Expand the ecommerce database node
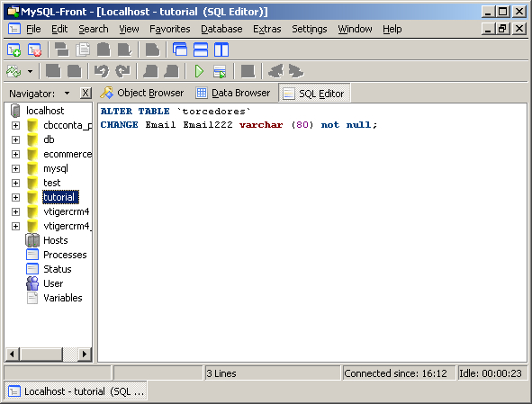The width and height of the screenshot is (532, 404). point(15,155)
